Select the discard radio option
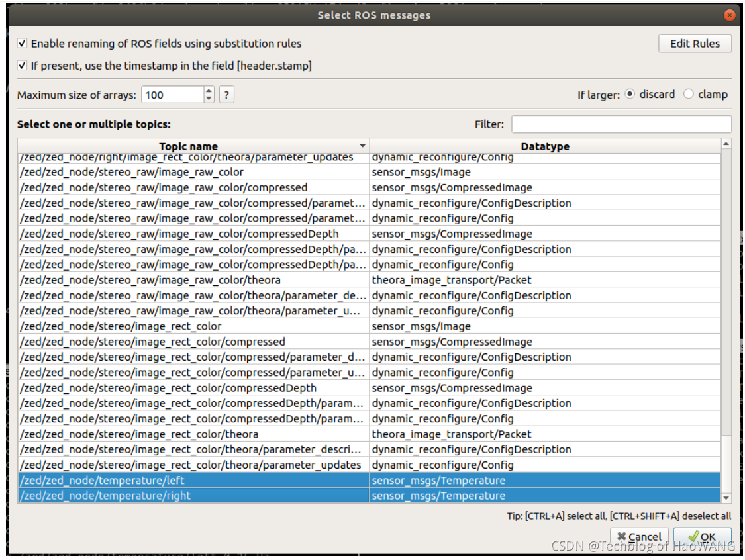The image size is (745, 560). 630,94
